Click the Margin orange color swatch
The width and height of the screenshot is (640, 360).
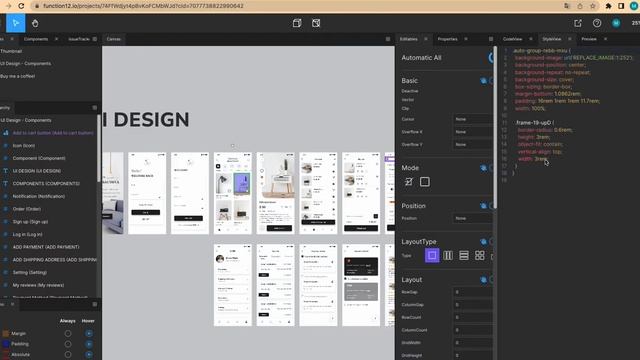coord(6,333)
